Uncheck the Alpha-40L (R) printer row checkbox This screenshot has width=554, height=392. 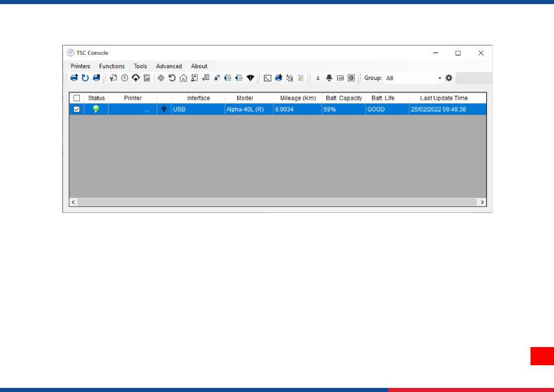pyautogui.click(x=76, y=109)
